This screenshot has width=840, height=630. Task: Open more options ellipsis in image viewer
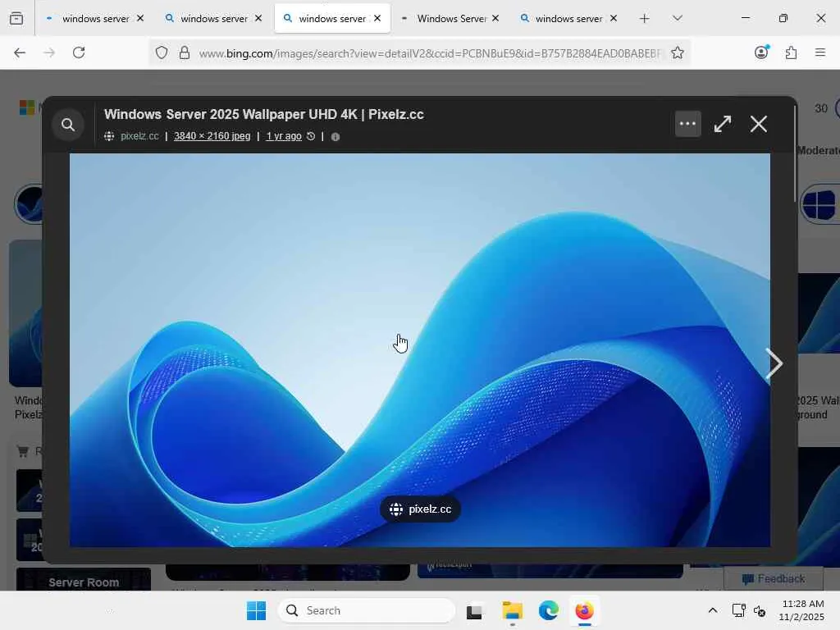[688, 124]
